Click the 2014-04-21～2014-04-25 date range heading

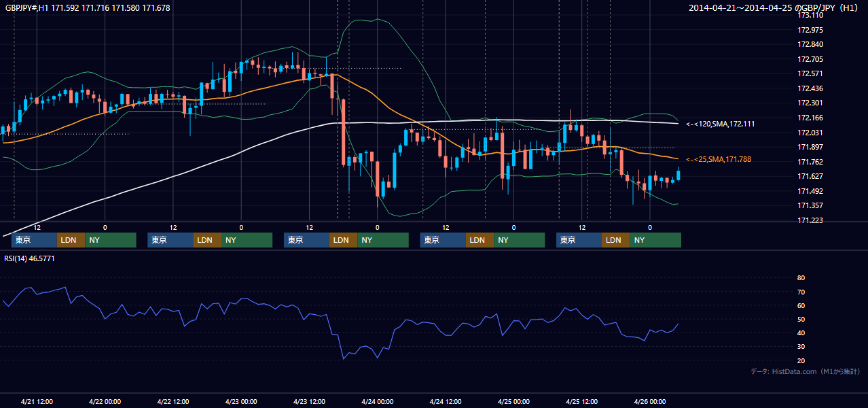point(774,8)
